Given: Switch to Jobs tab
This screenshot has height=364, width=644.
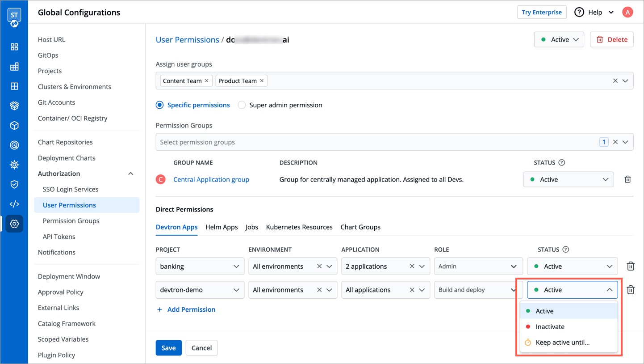Looking at the screenshot, I should coord(252,227).
